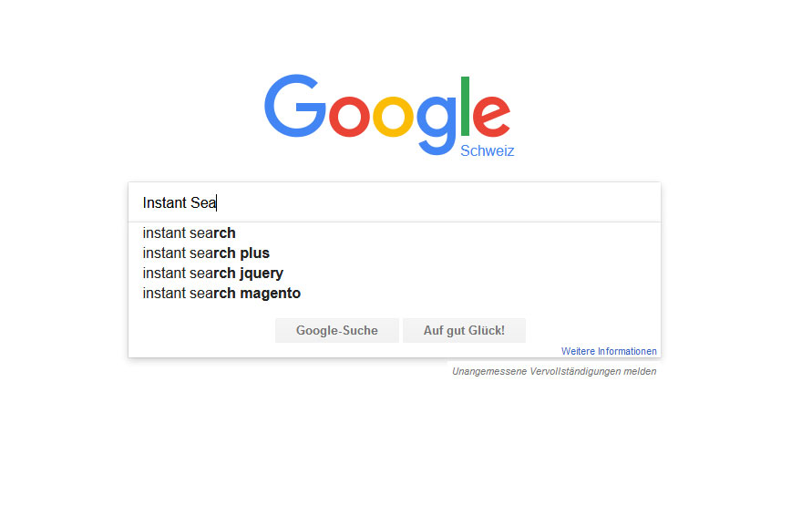Select the 'instant search' suggestion
This screenshot has width=812, height=527.
click(395, 233)
